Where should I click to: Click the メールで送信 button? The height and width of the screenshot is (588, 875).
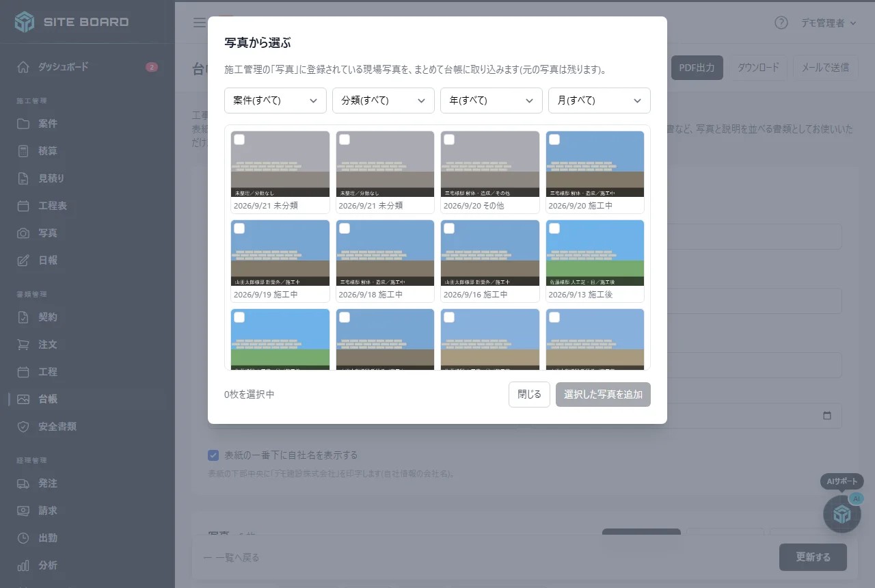[825, 68]
